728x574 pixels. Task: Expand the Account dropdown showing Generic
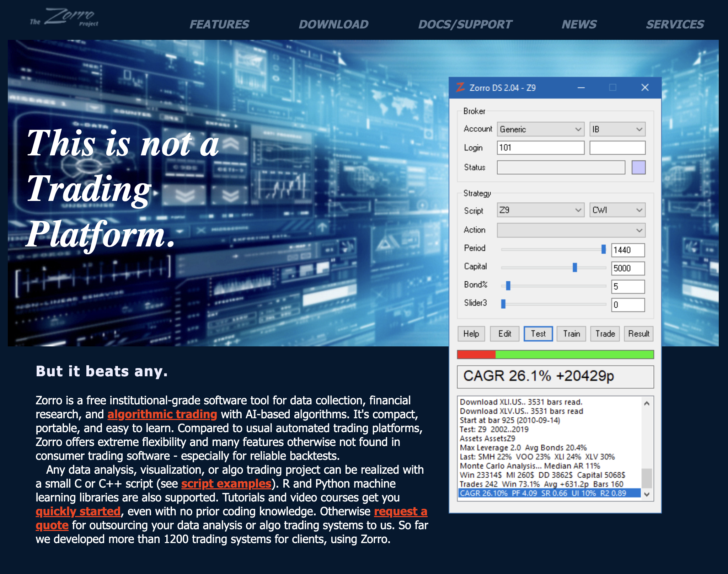(540, 129)
